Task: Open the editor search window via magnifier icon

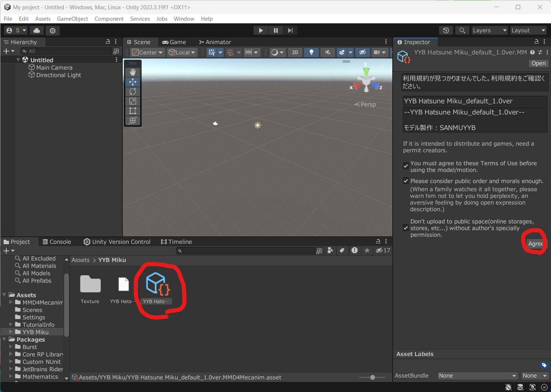Action: [462, 30]
